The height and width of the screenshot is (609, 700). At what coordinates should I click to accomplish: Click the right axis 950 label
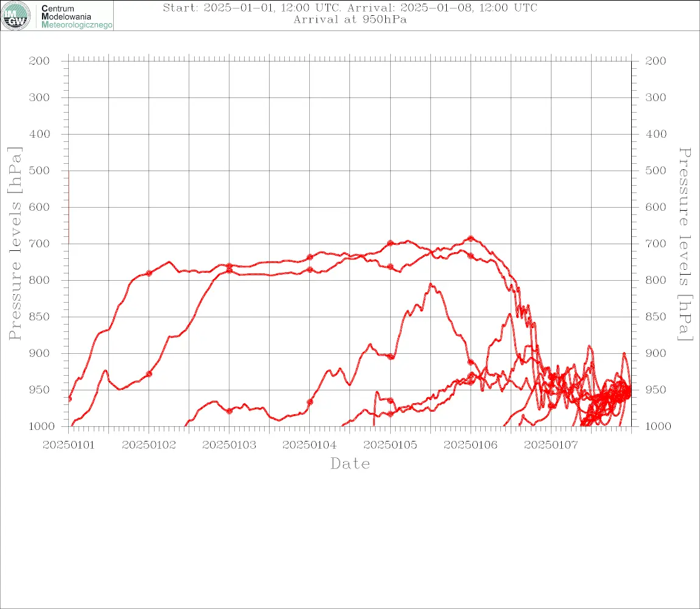point(656,390)
